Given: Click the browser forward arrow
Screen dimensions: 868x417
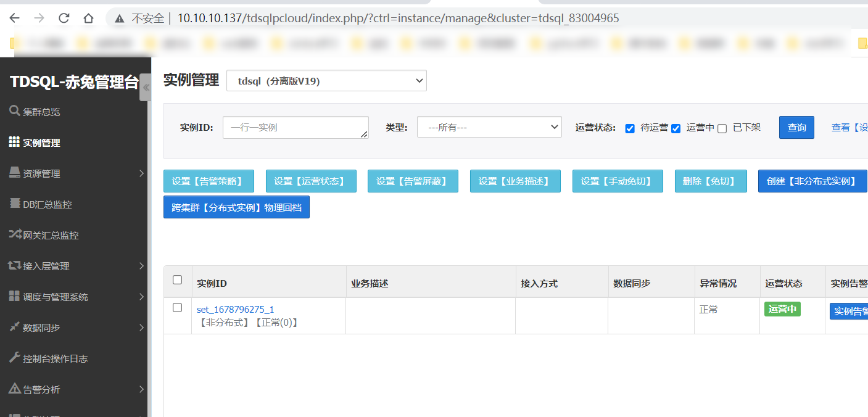Looking at the screenshot, I should (39, 19).
